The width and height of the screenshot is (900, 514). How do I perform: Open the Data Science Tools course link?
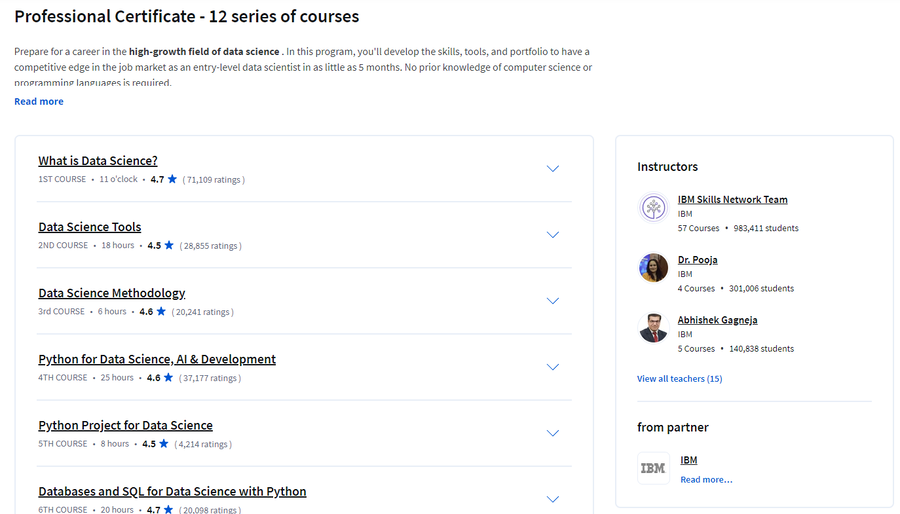coord(90,227)
